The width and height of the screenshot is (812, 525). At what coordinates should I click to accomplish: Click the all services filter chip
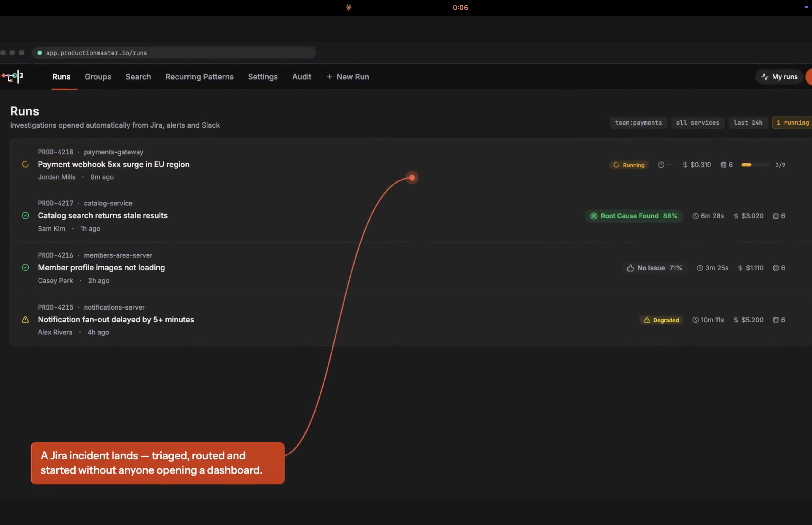point(698,123)
